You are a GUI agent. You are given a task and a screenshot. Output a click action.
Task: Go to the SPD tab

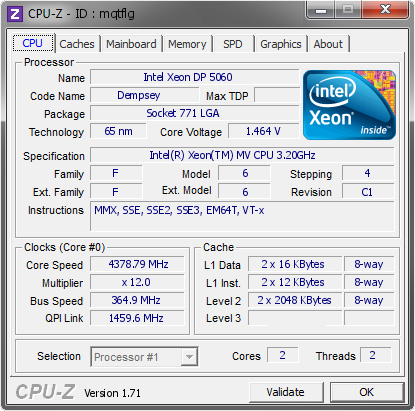233,44
